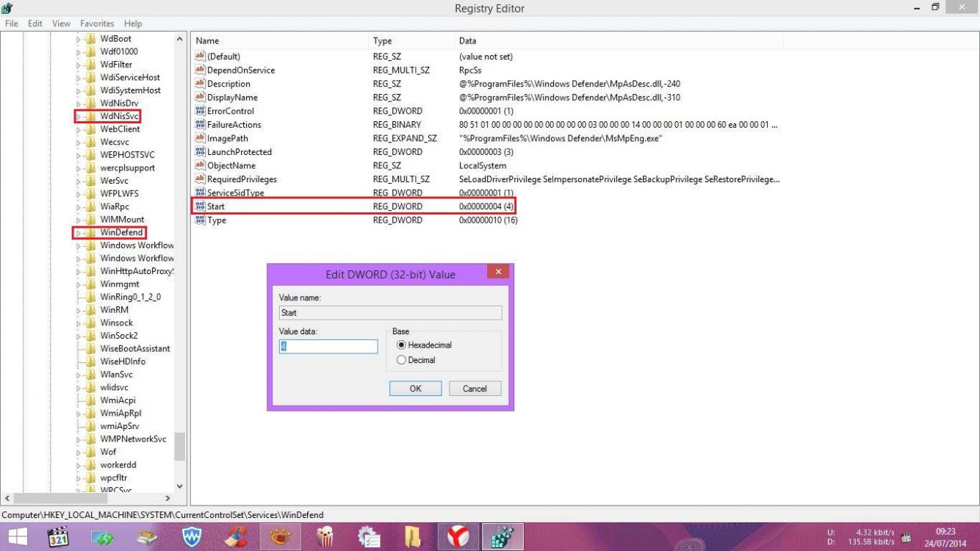980x551 pixels.
Task: Click the ErrorControl DWORD value icon
Action: click(199, 111)
